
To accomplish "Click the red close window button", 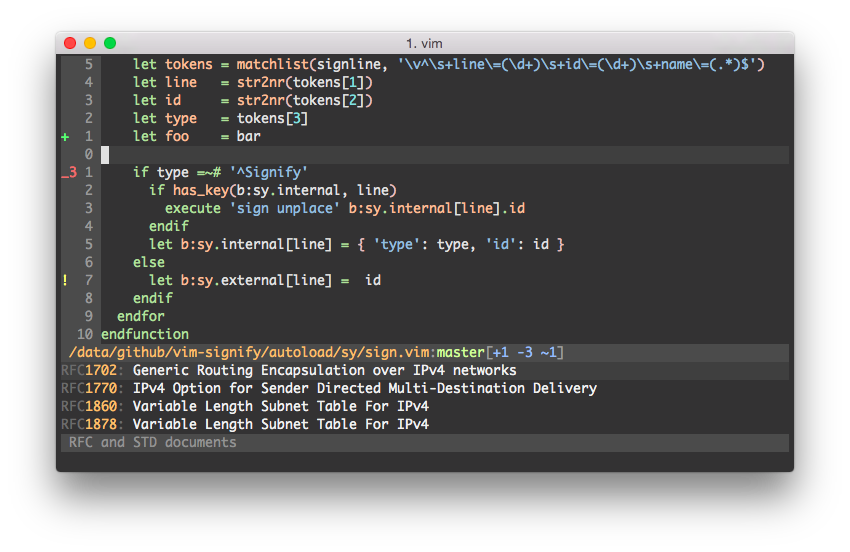I will [x=70, y=43].
